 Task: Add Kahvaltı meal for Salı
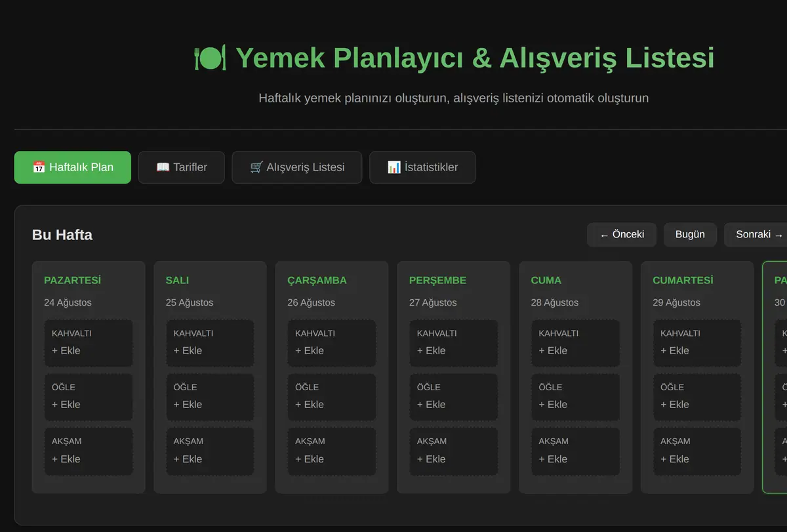(210, 343)
